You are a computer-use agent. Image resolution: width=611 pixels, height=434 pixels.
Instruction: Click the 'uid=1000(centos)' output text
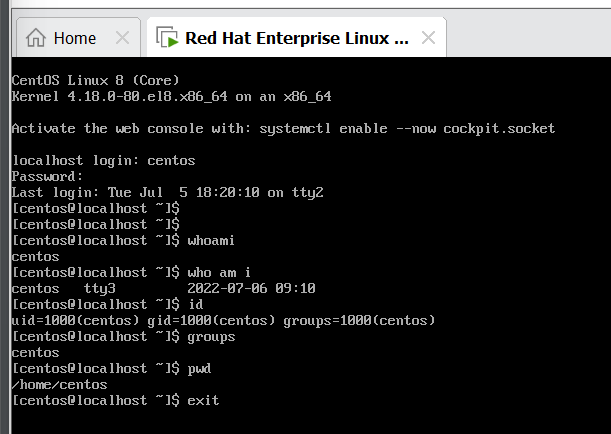pos(76,320)
